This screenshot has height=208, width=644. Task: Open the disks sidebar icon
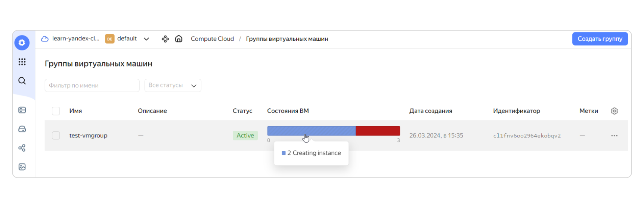click(x=22, y=129)
